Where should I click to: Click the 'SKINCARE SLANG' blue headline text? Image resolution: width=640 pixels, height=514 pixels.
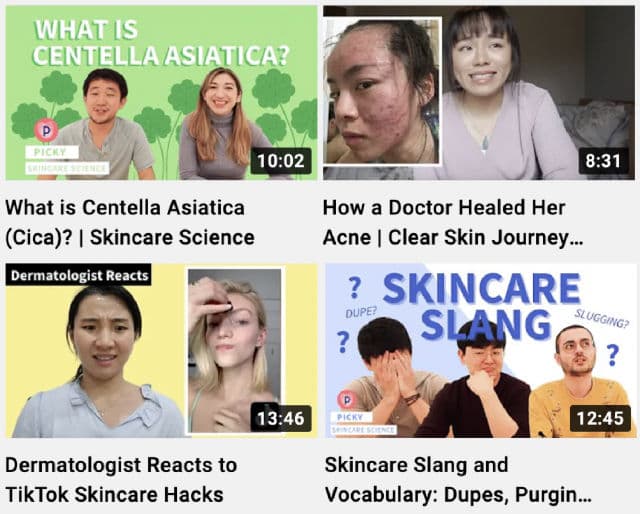[482, 307]
